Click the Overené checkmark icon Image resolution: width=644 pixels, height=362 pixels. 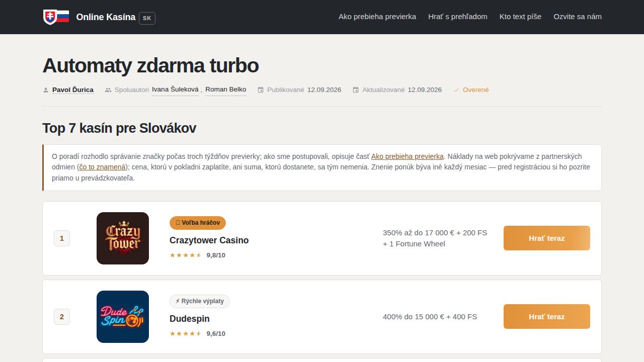point(456,90)
